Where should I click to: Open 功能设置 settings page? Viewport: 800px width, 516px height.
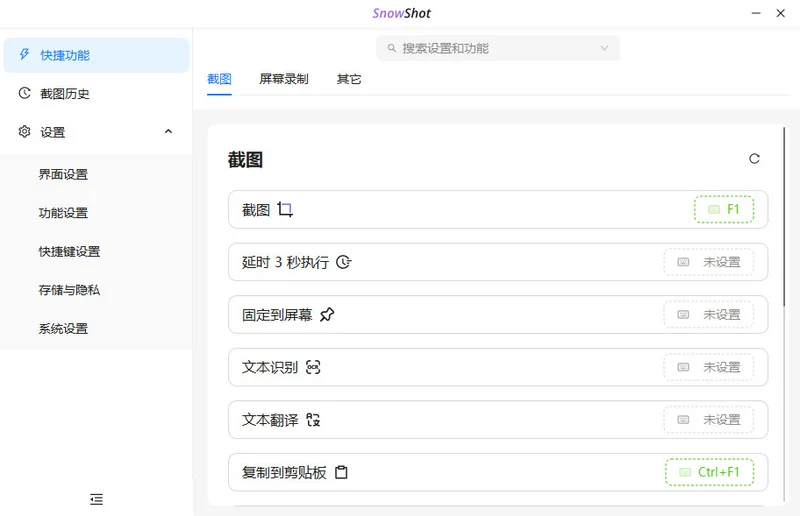click(x=63, y=213)
